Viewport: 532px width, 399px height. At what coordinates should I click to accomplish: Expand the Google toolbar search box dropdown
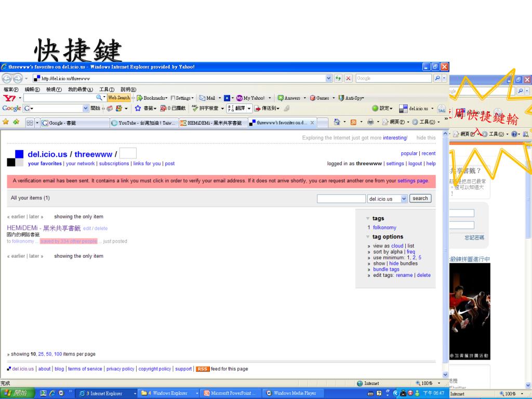click(85, 108)
